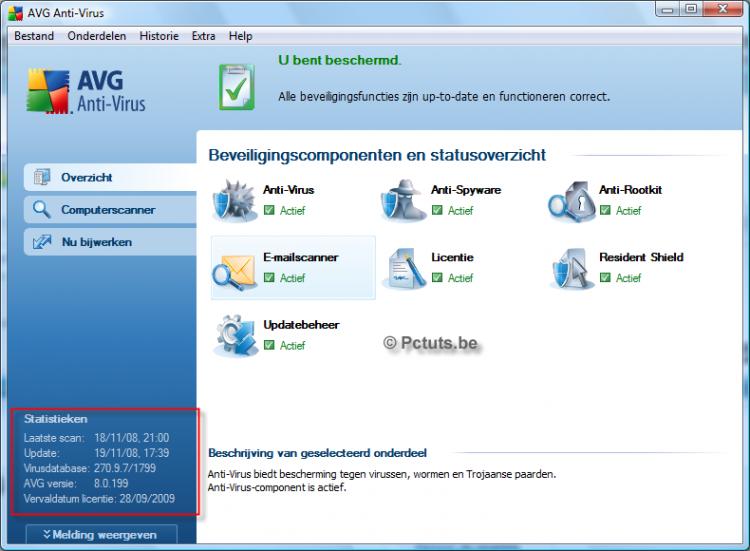The width and height of the screenshot is (750, 551).
Task: Select the Resident Shield component label
Action: 641,257
